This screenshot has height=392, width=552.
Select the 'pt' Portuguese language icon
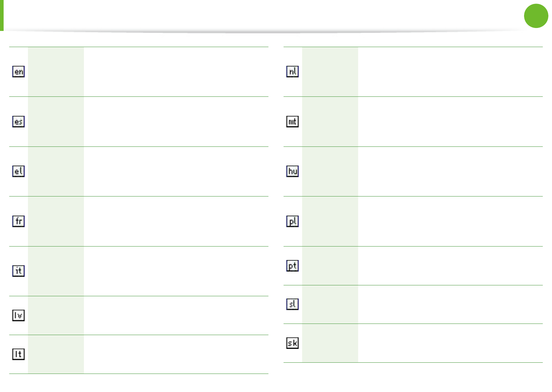(292, 266)
